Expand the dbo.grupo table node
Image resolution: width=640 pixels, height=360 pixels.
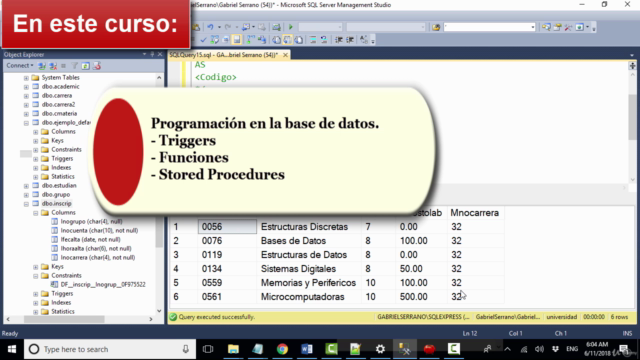point(26,195)
